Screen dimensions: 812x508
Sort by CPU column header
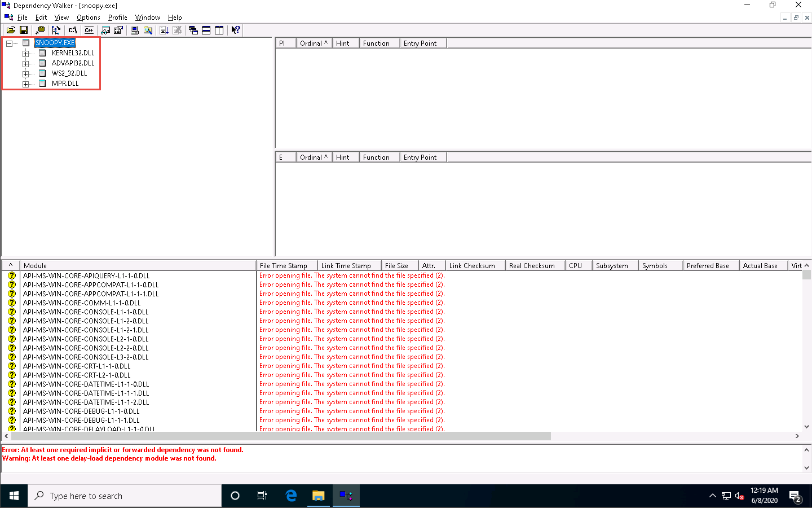point(579,266)
